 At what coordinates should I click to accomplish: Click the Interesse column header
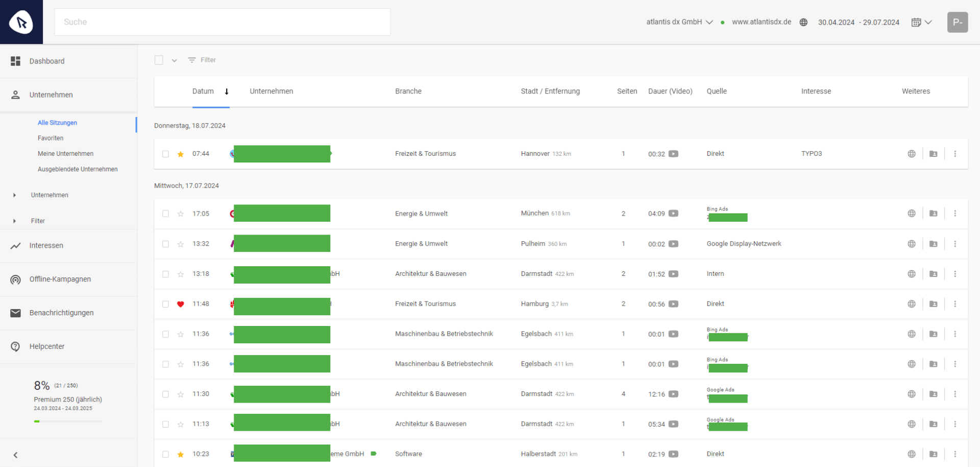[816, 91]
